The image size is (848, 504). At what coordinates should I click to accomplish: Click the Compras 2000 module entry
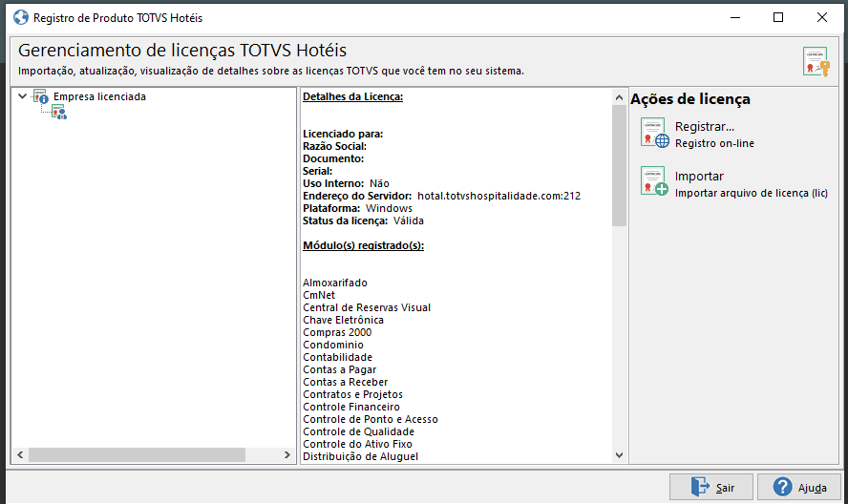pos(337,332)
